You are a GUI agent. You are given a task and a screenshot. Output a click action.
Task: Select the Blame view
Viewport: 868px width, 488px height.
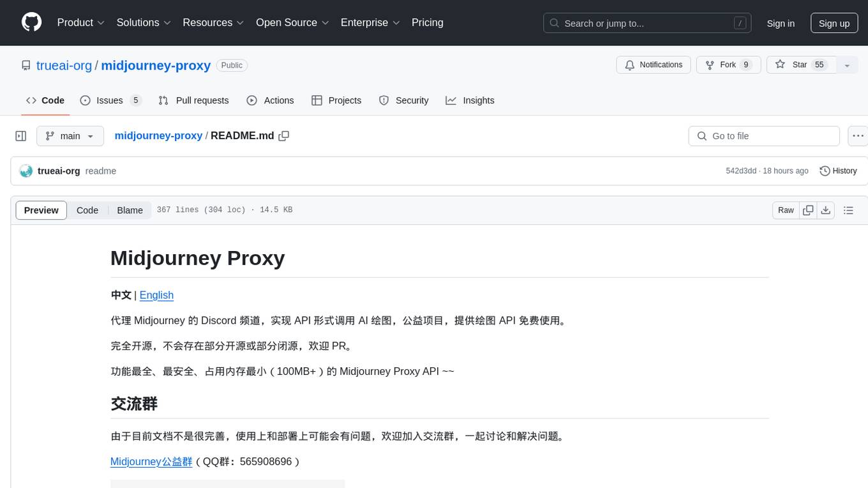[130, 210]
